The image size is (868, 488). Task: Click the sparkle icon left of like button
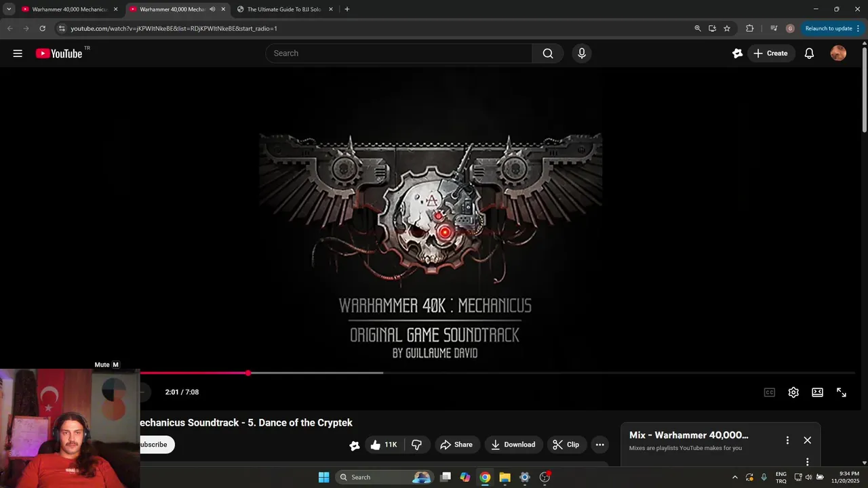click(x=354, y=445)
